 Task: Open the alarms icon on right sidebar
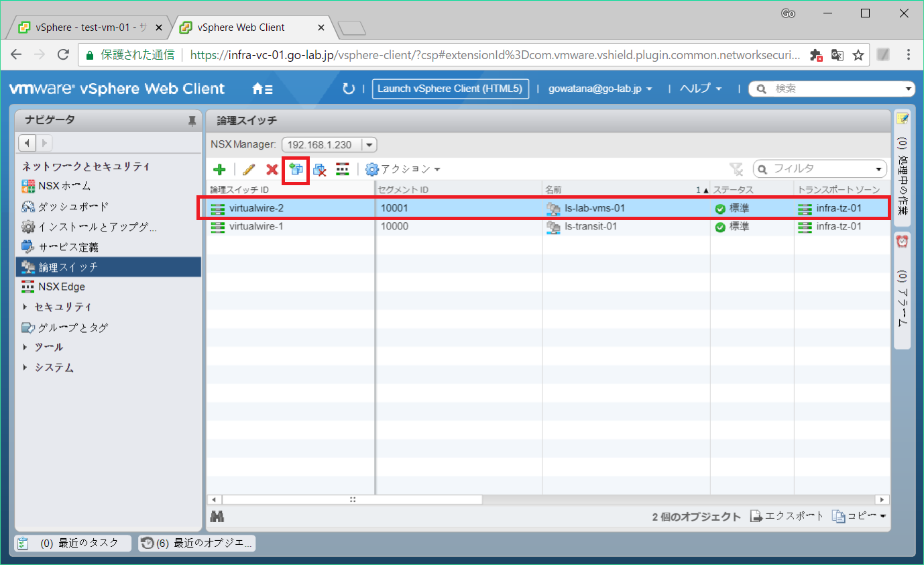[903, 242]
